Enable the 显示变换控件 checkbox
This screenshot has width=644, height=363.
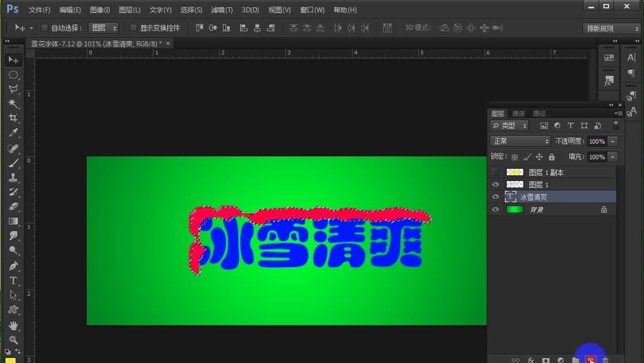pos(133,27)
